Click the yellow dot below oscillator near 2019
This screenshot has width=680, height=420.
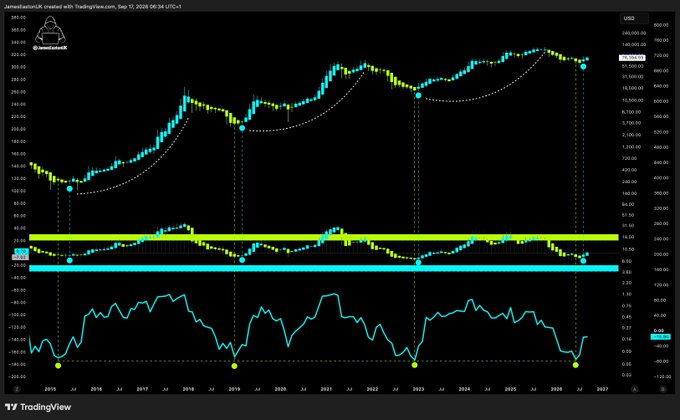[234, 366]
